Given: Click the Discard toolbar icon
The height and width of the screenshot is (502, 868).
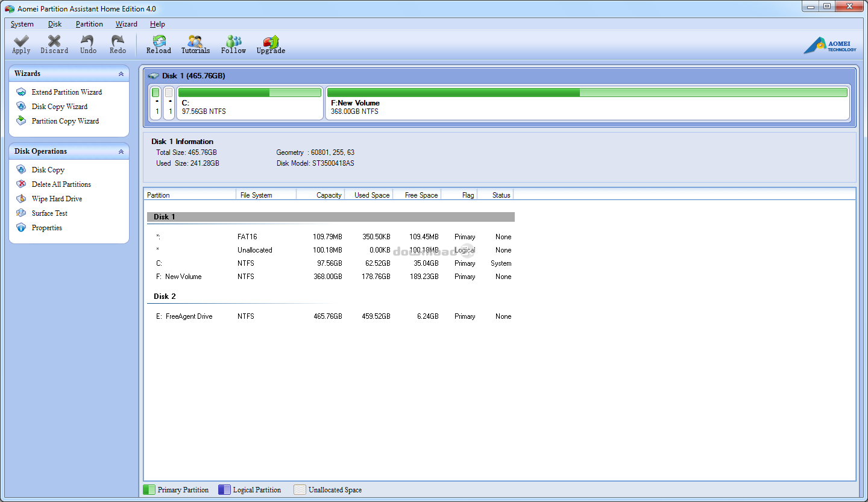Looking at the screenshot, I should click(x=54, y=43).
